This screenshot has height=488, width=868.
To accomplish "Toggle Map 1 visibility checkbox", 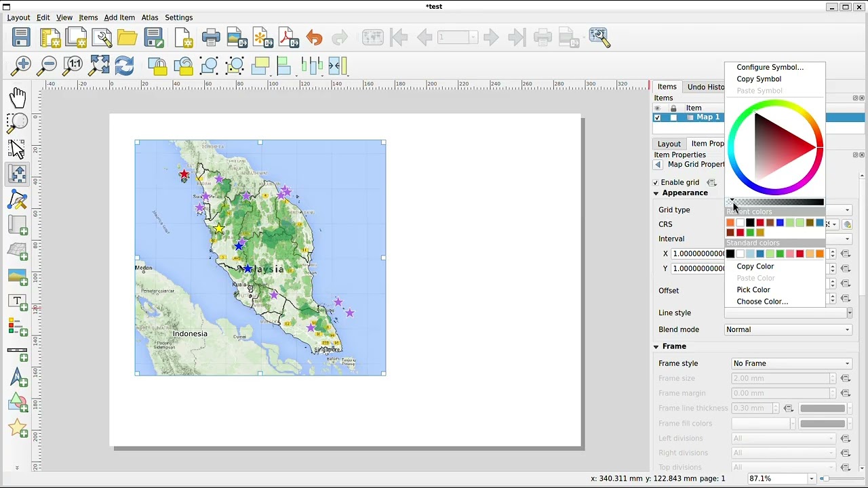I will point(657,117).
